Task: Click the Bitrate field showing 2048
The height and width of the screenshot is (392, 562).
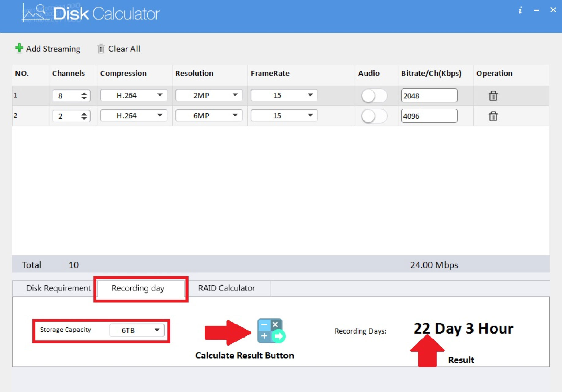Action: (429, 96)
